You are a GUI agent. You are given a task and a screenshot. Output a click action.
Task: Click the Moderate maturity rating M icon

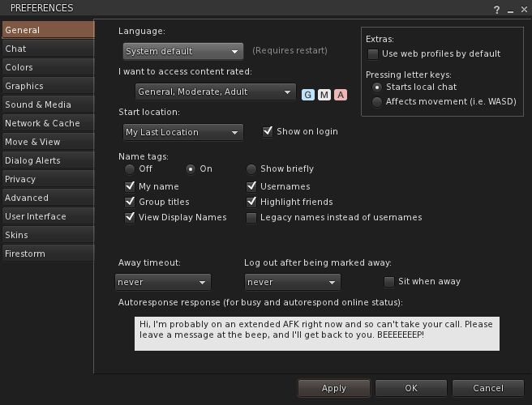(324, 95)
